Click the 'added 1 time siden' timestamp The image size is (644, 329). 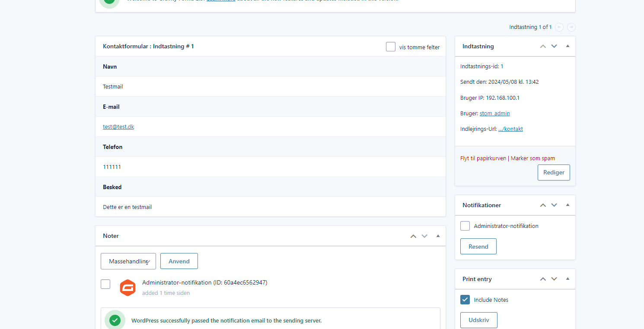[x=166, y=293]
